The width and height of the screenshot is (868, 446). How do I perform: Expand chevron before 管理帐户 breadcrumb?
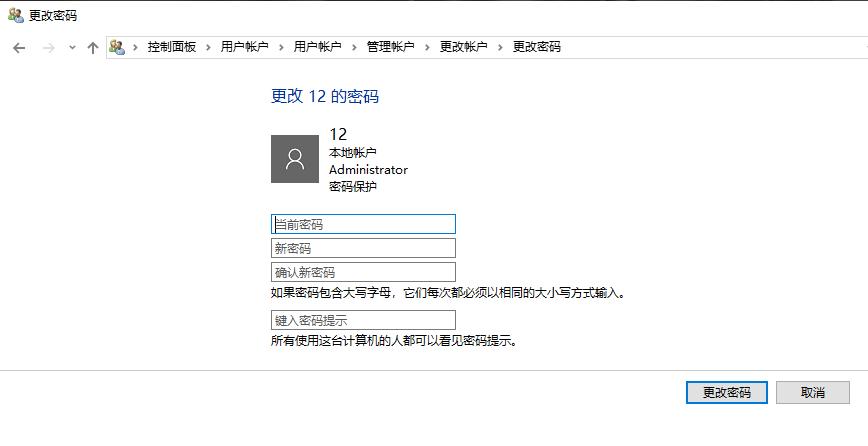click(x=354, y=48)
